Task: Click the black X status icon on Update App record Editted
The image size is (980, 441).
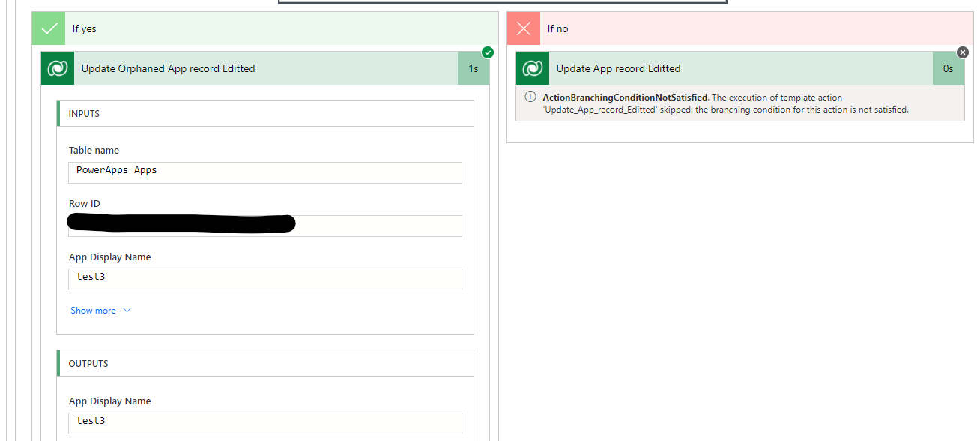Action: point(963,52)
